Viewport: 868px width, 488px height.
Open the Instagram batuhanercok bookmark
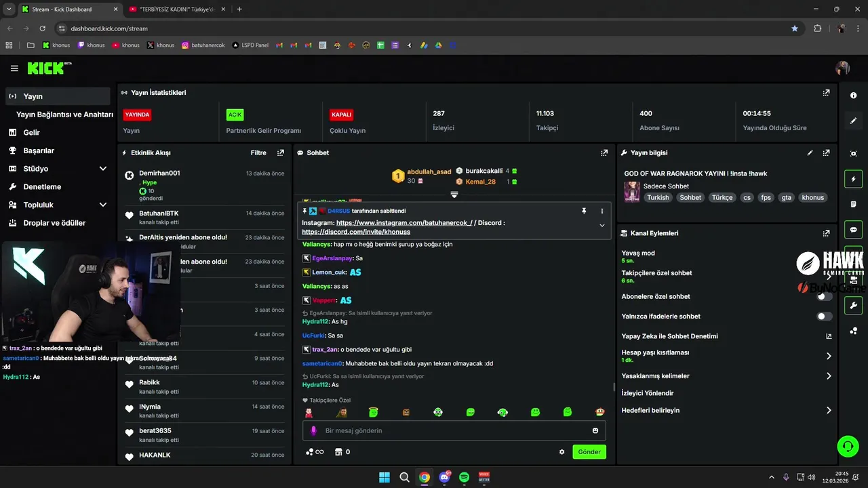click(201, 45)
